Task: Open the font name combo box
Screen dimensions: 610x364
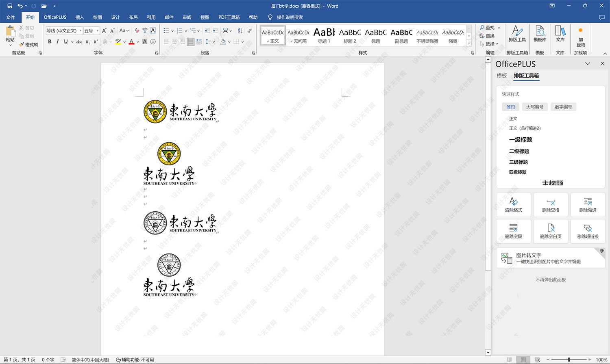Action: [64, 31]
